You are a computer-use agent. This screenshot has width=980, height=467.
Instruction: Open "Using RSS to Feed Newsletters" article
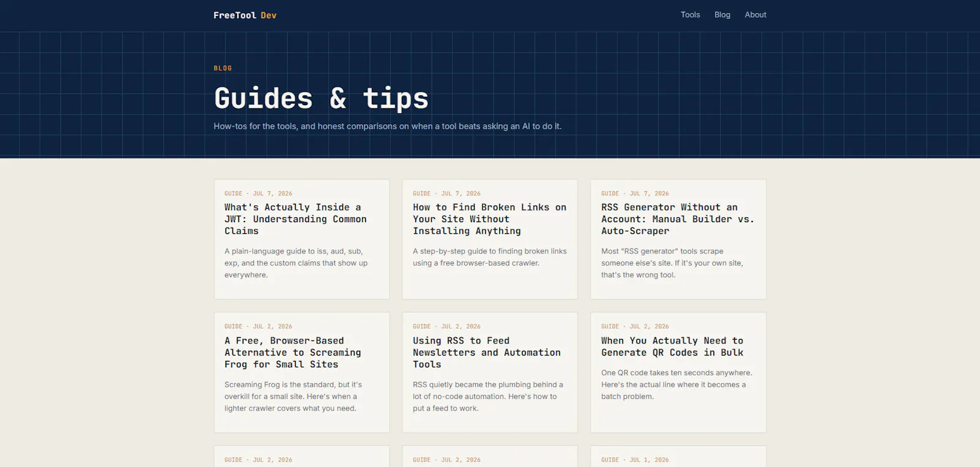click(x=487, y=353)
